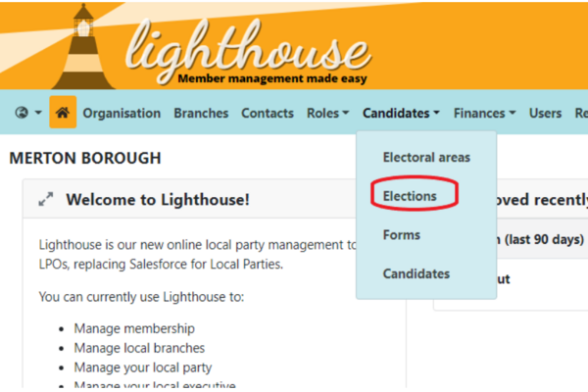Viewport: 588px width, 392px height.
Task: Click the lighthouse tower logo
Action: 83,47
